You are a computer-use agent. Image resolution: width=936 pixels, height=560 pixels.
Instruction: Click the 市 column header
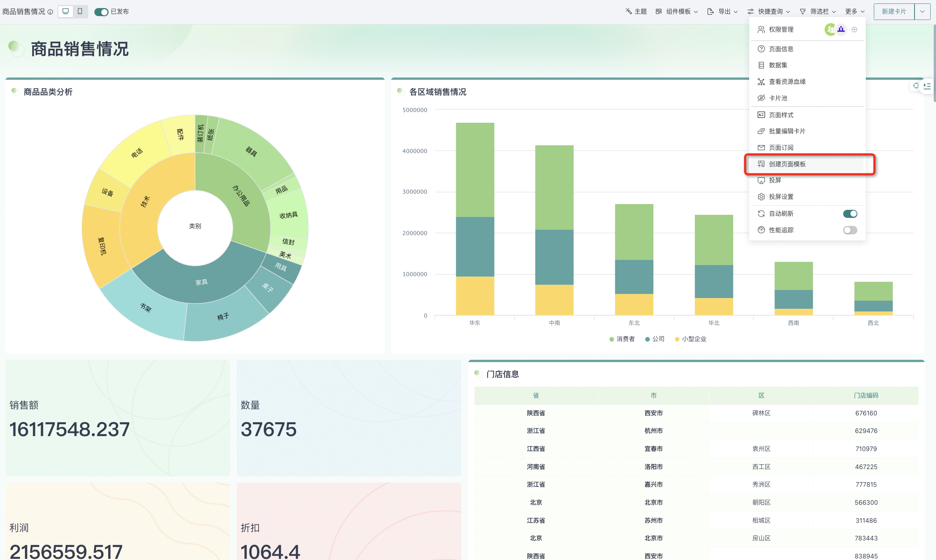pyautogui.click(x=653, y=395)
